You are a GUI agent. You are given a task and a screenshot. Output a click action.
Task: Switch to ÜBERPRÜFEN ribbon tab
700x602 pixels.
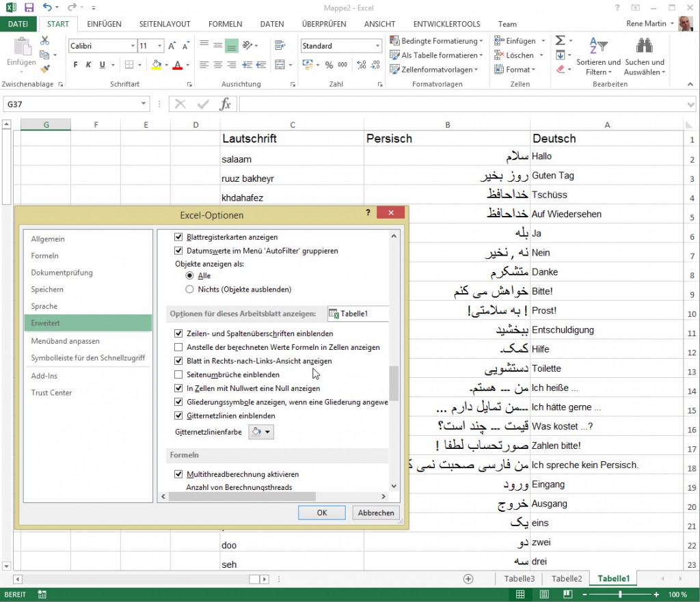[x=324, y=24]
